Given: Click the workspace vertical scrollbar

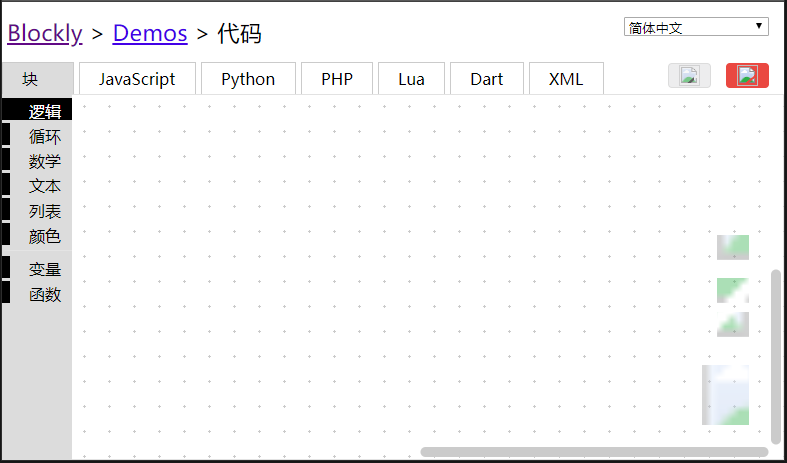Looking at the screenshot, I should [776, 357].
